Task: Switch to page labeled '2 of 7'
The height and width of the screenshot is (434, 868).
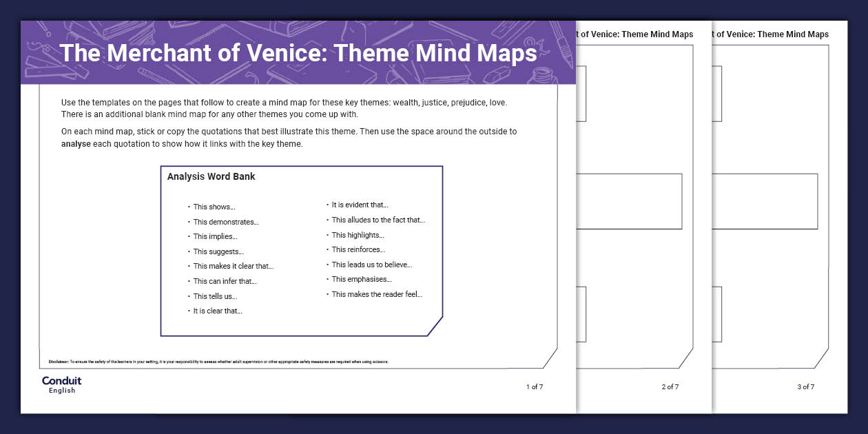Action: pyautogui.click(x=669, y=387)
